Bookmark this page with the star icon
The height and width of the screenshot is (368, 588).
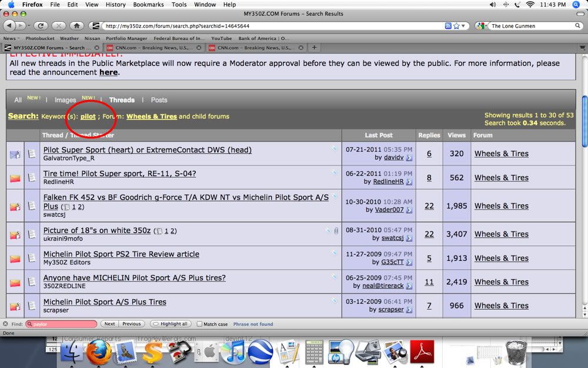coord(456,26)
